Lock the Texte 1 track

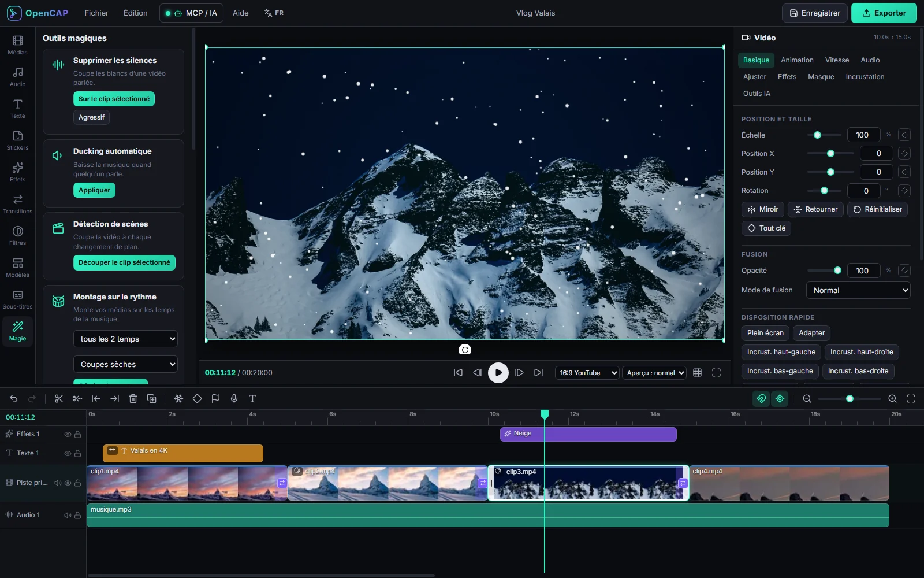77,454
